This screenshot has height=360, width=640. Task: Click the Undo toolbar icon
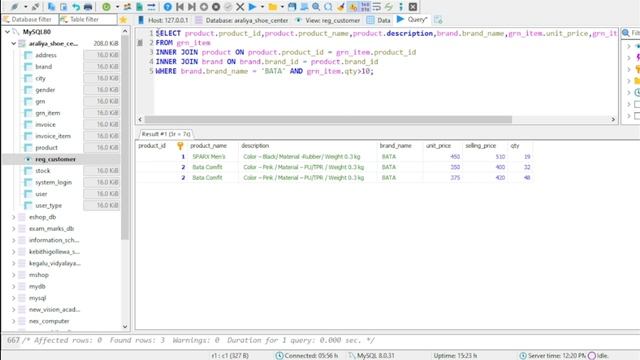(76, 7)
